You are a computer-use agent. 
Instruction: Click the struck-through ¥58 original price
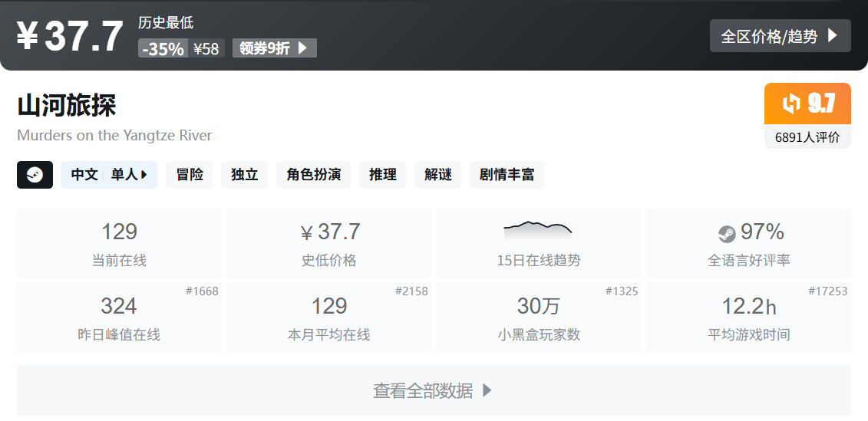[x=206, y=48]
